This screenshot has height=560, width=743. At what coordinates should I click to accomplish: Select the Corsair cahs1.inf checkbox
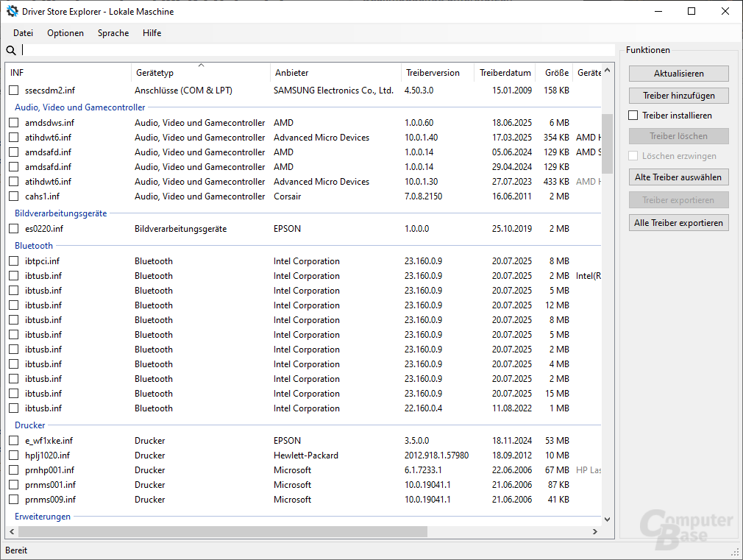(13, 196)
